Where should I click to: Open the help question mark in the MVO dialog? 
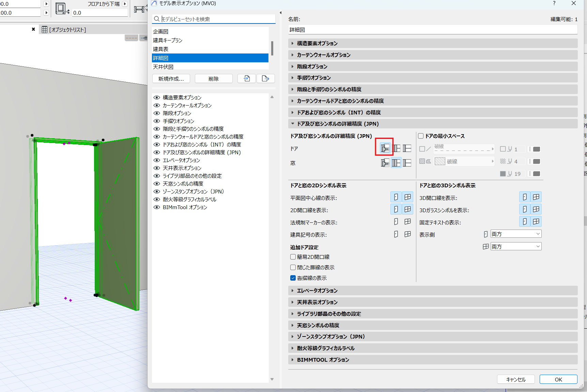554,3
